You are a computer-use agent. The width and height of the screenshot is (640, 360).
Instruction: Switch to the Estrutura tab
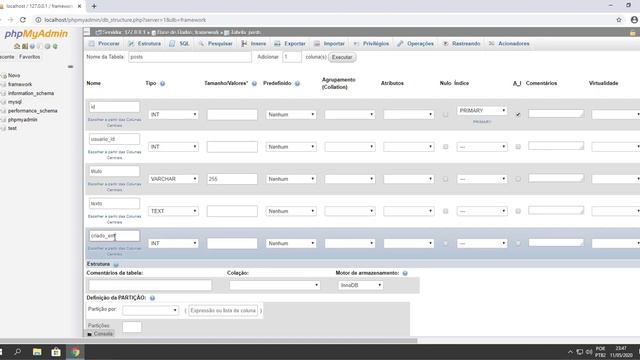tap(144, 44)
